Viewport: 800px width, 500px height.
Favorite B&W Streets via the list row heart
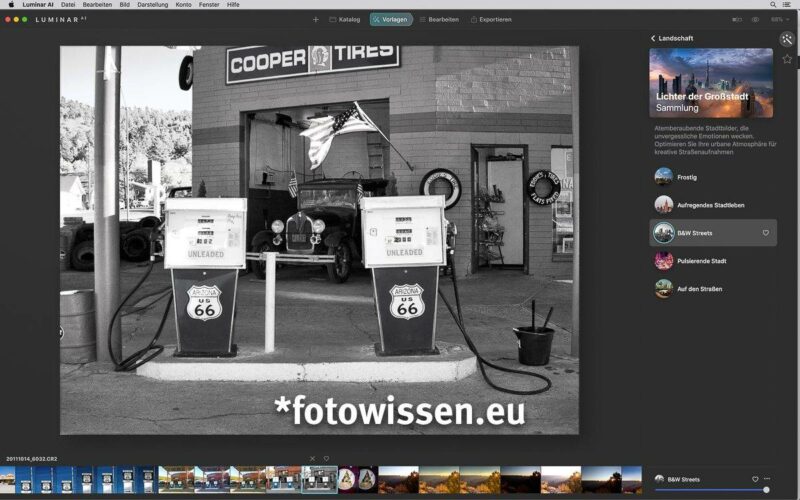click(x=765, y=233)
